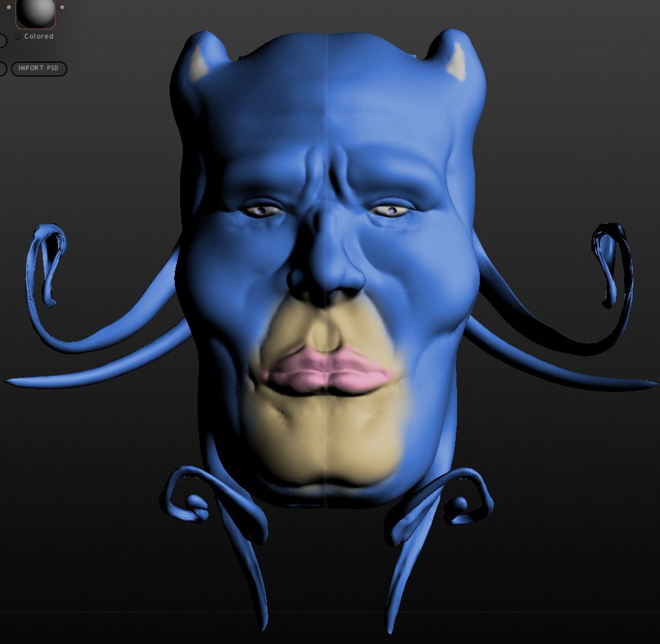Click the blue head model's pink lips

328,370
